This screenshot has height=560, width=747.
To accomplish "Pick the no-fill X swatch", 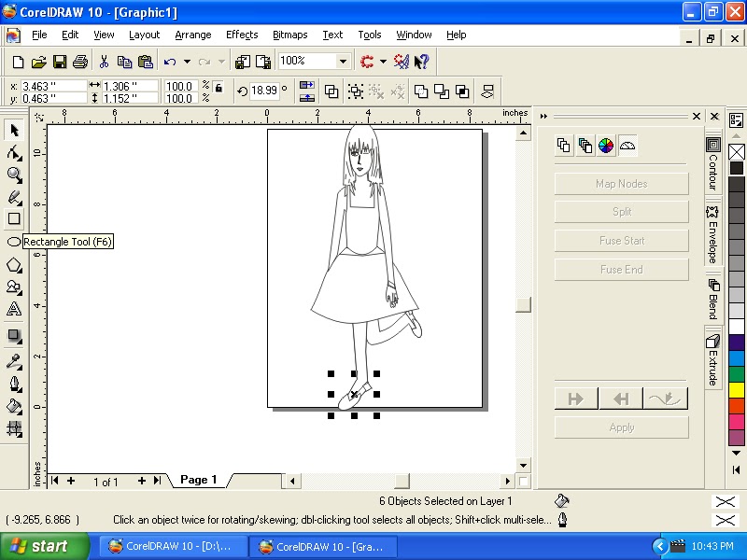I will click(x=737, y=152).
